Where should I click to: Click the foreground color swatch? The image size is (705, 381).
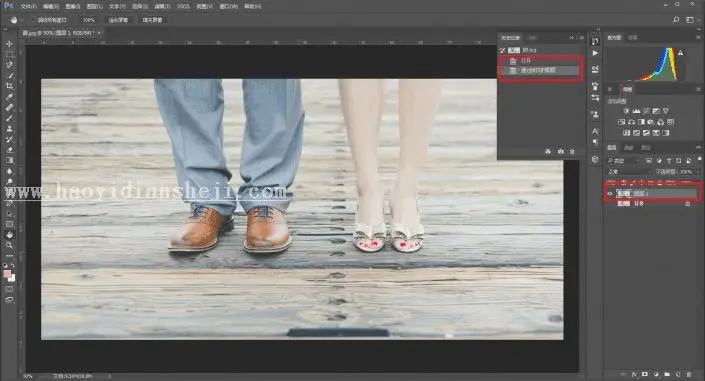click(x=7, y=273)
